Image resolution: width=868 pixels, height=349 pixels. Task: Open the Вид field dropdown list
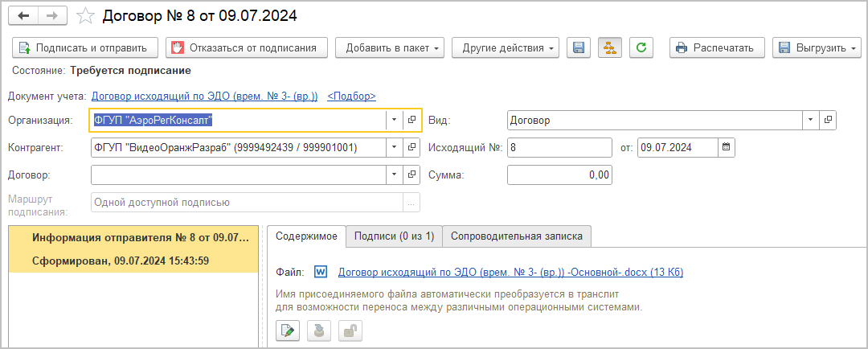(810, 121)
